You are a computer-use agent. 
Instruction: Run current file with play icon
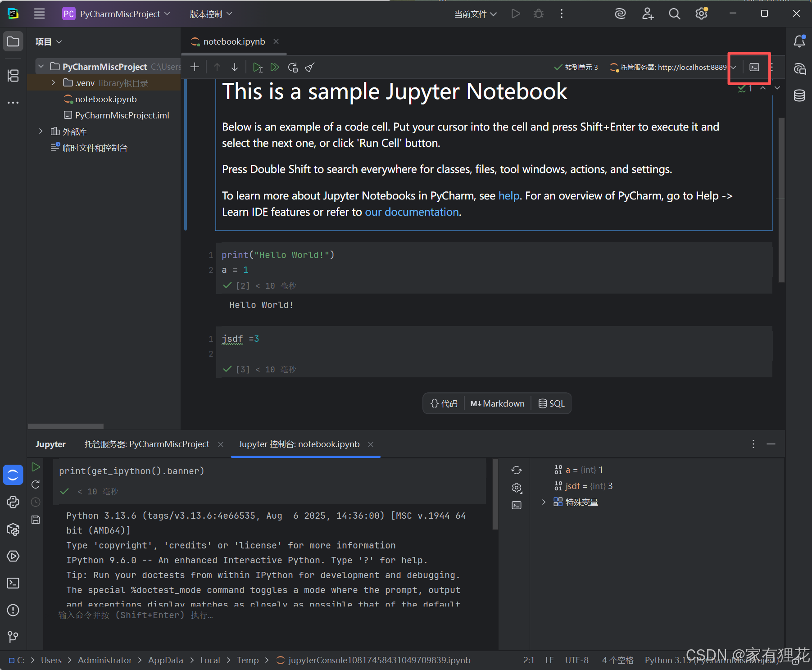(x=516, y=14)
